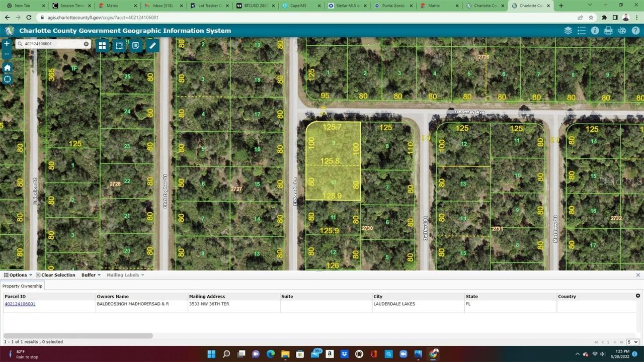Screen dimensions: 644x362
Task: Open the drawing palette icon
Action: pyautogui.click(x=622, y=30)
